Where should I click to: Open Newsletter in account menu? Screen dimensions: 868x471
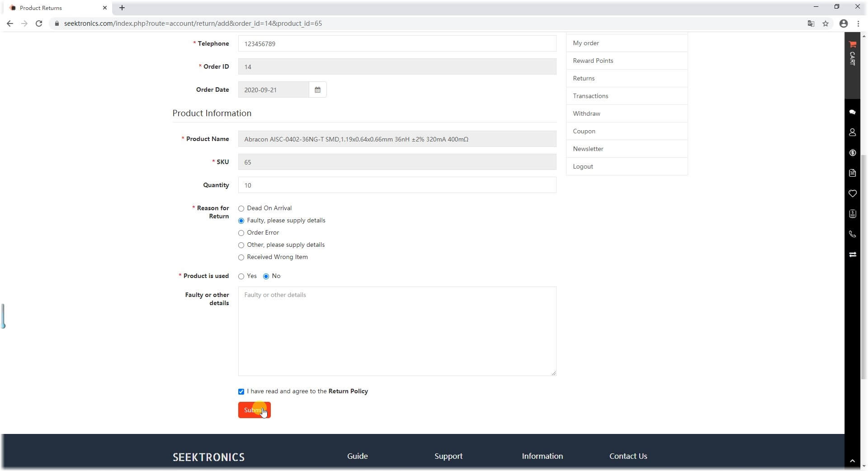coord(627,149)
